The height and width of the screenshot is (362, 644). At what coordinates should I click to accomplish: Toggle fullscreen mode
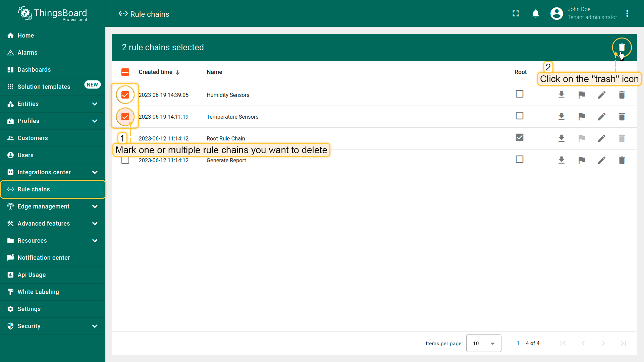click(x=516, y=13)
